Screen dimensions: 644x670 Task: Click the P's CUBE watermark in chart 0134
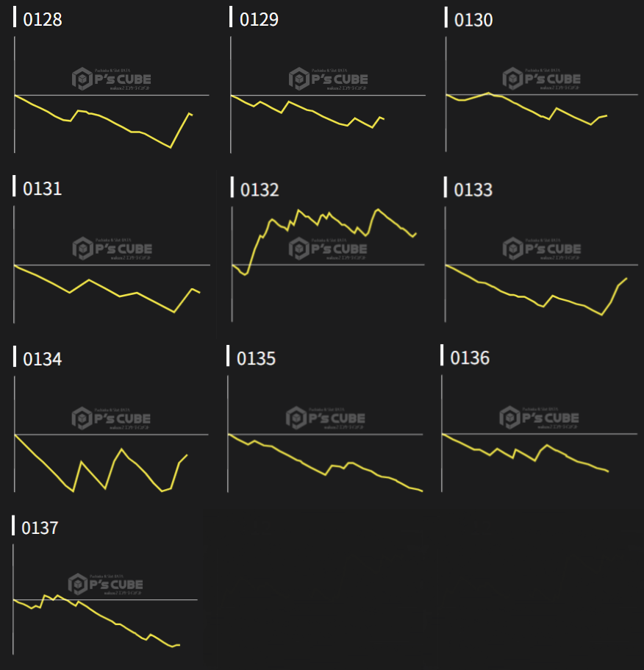click(x=111, y=418)
